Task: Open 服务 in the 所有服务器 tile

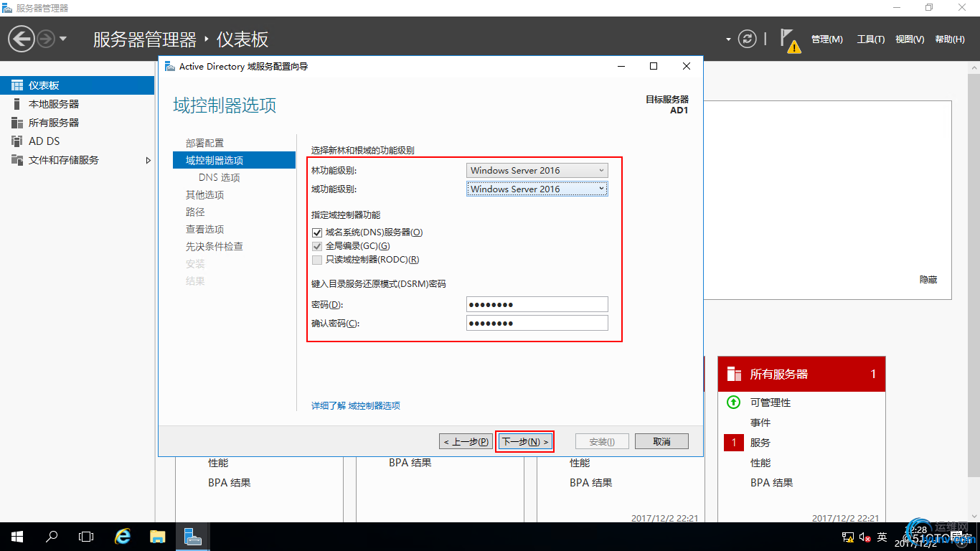Action: [x=760, y=443]
